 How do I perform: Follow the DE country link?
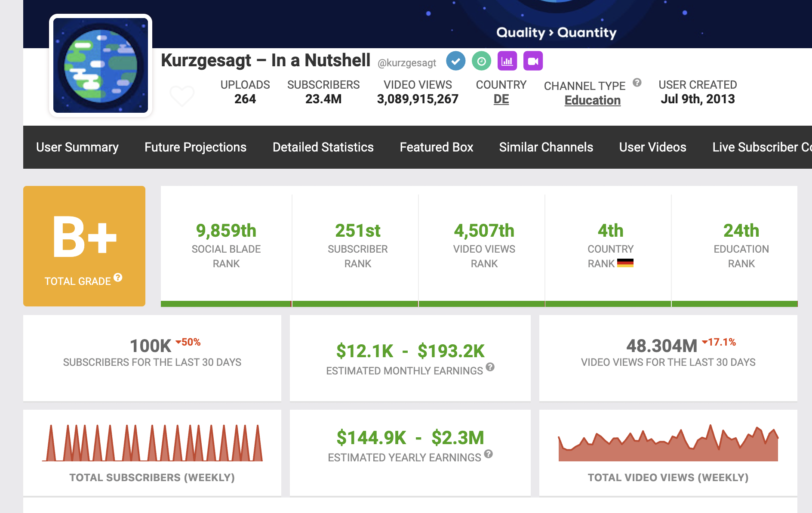click(501, 99)
